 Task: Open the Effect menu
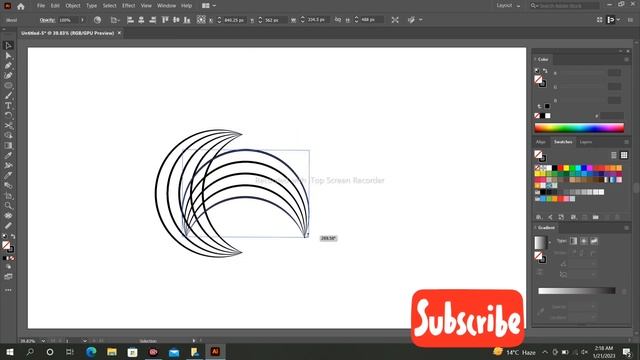pos(129,6)
